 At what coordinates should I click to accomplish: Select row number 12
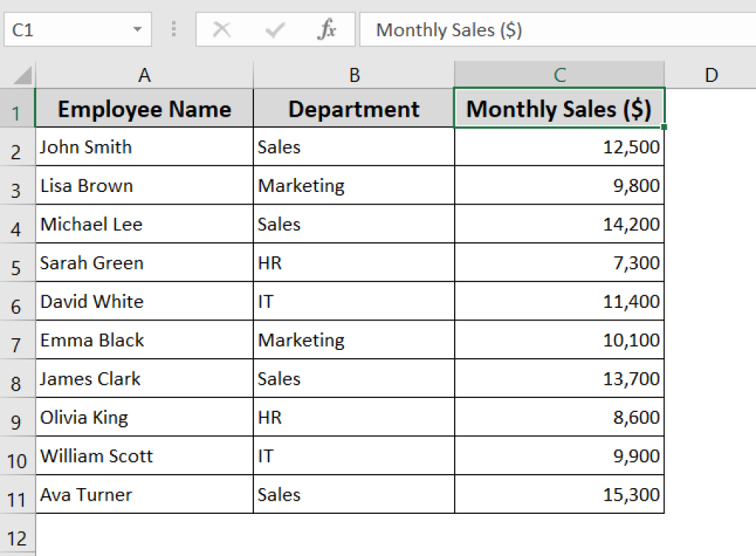coord(18,533)
